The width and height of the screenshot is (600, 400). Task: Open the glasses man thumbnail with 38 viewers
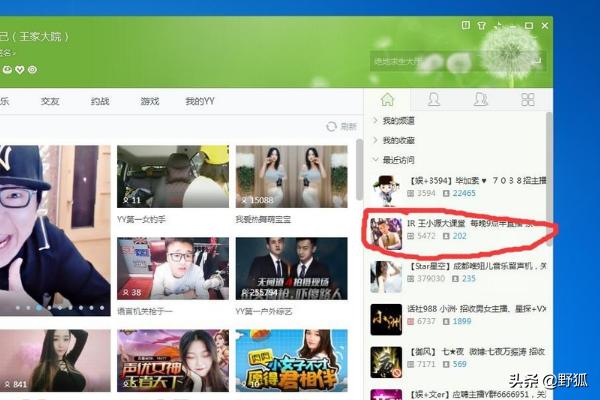[x=173, y=268]
